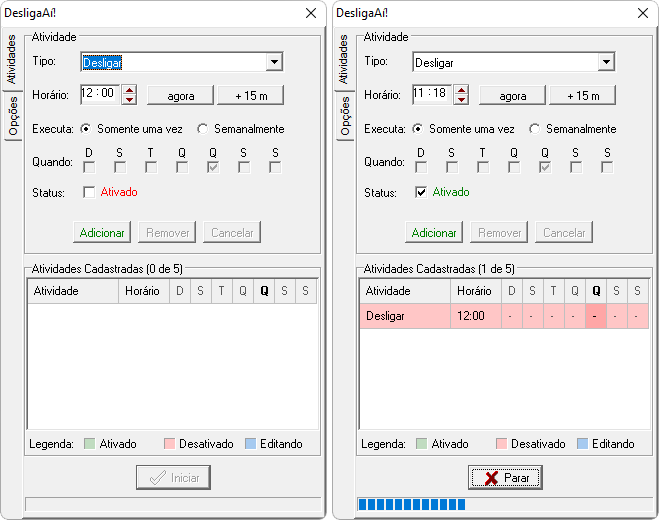659x520 pixels.
Task: Click 'agora' button in left window
Action: click(180, 95)
